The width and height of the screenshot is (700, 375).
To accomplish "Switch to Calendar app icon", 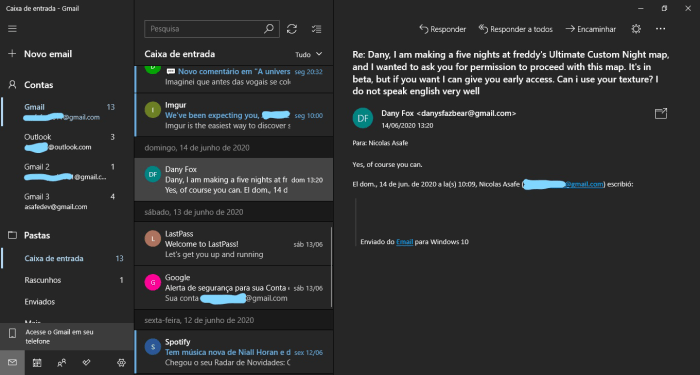I will [x=37, y=363].
